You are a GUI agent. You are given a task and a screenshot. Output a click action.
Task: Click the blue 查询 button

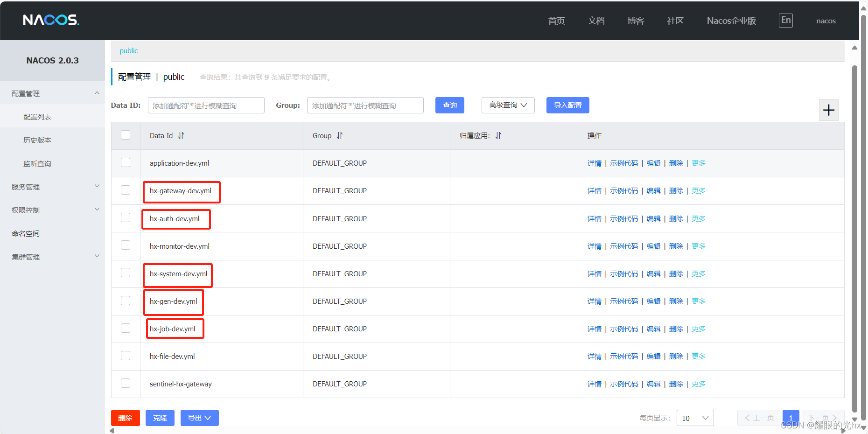click(450, 105)
